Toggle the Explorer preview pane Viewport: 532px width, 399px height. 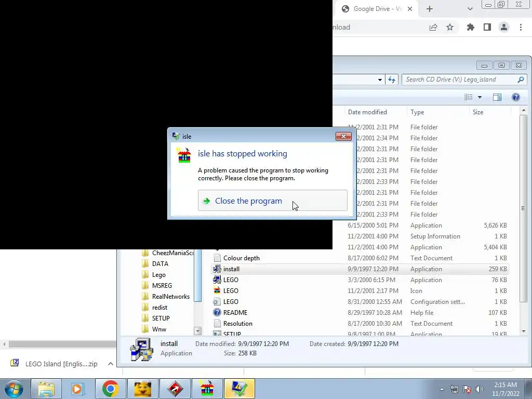pyautogui.click(x=497, y=97)
